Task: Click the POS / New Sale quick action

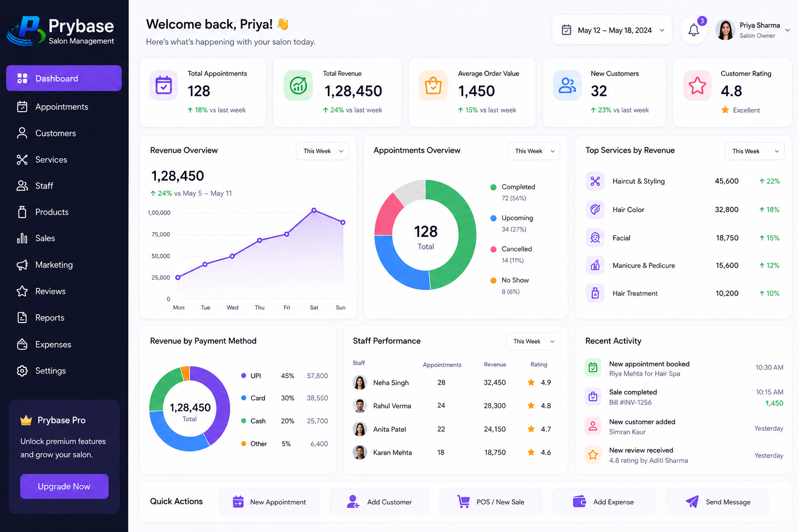Action: tap(491, 502)
